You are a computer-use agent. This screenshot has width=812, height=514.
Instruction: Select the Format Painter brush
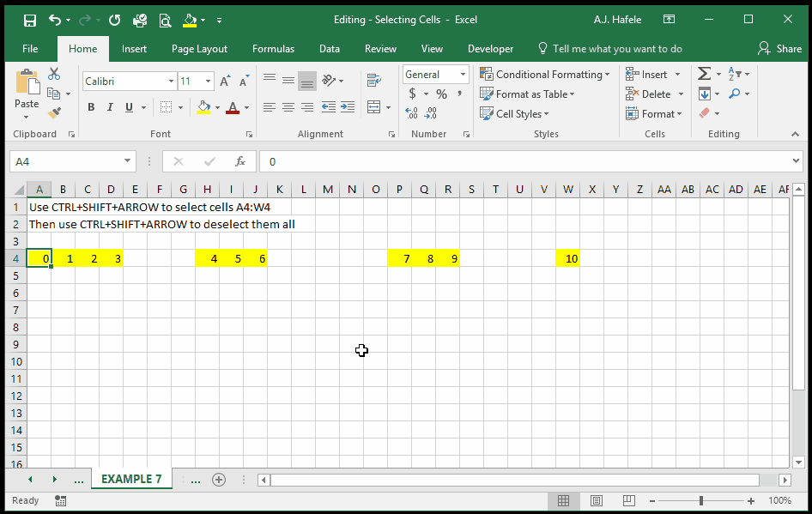click(x=54, y=113)
